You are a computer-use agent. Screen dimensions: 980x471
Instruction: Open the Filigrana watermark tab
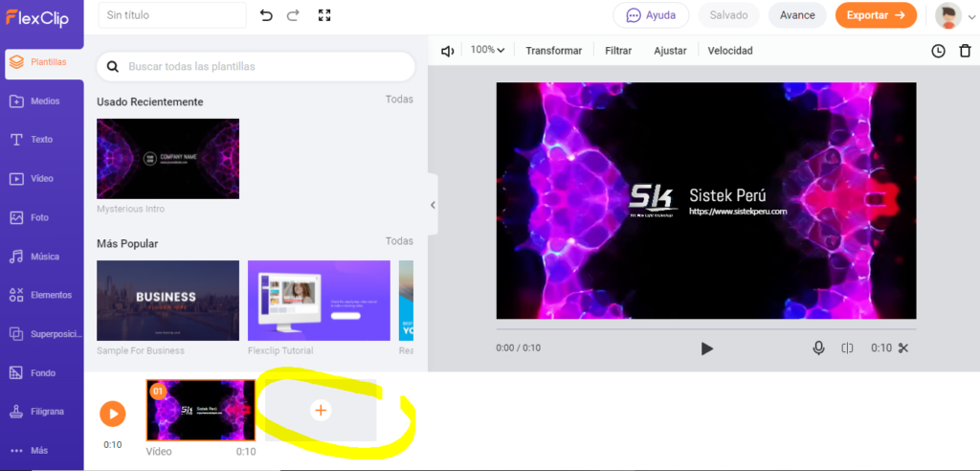[42, 412]
